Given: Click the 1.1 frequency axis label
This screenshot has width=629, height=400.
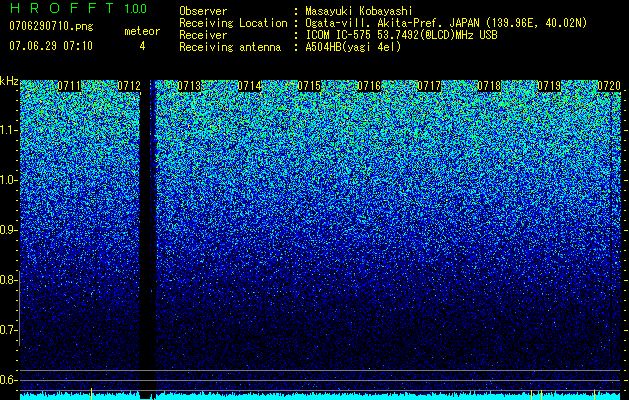Looking at the screenshot, I should (8, 130).
